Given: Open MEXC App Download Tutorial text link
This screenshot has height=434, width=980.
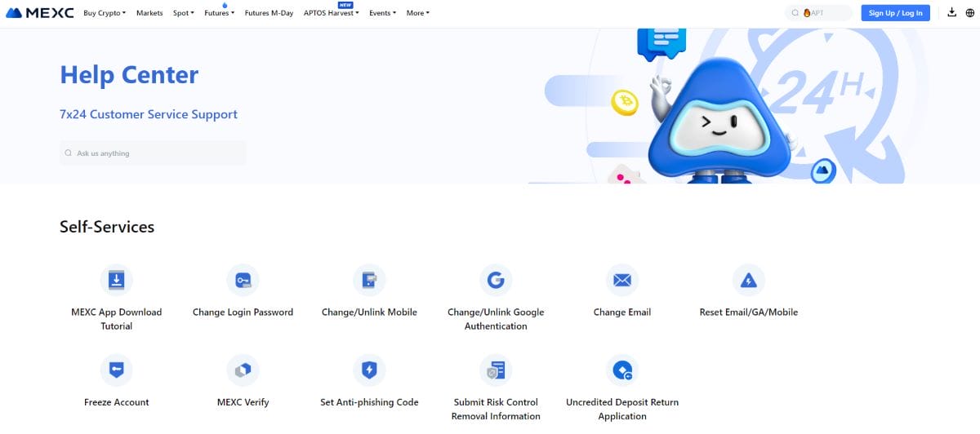Looking at the screenshot, I should [x=117, y=319].
